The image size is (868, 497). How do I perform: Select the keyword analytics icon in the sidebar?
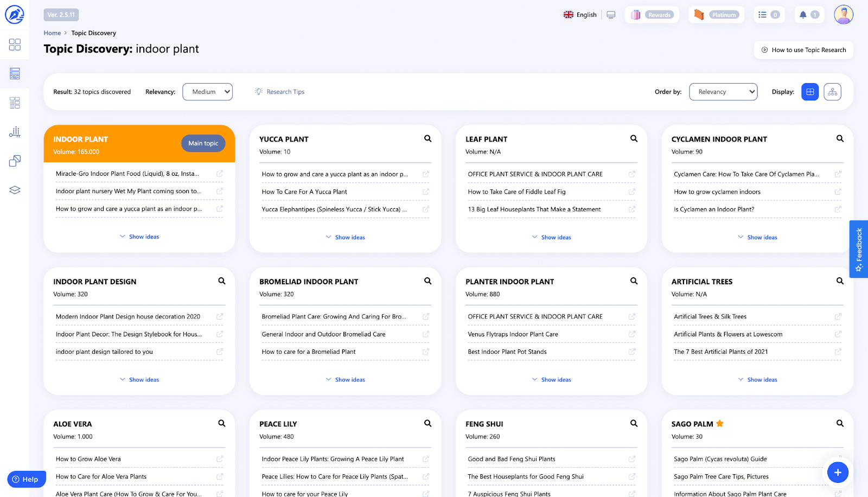[x=15, y=131]
